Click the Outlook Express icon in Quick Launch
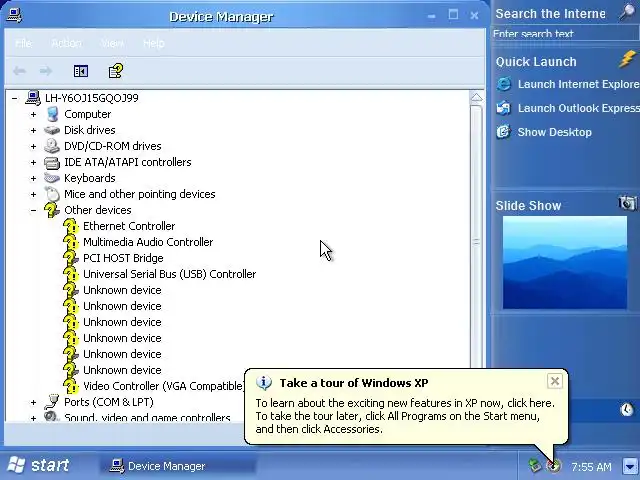The image size is (640, 480). (504, 108)
